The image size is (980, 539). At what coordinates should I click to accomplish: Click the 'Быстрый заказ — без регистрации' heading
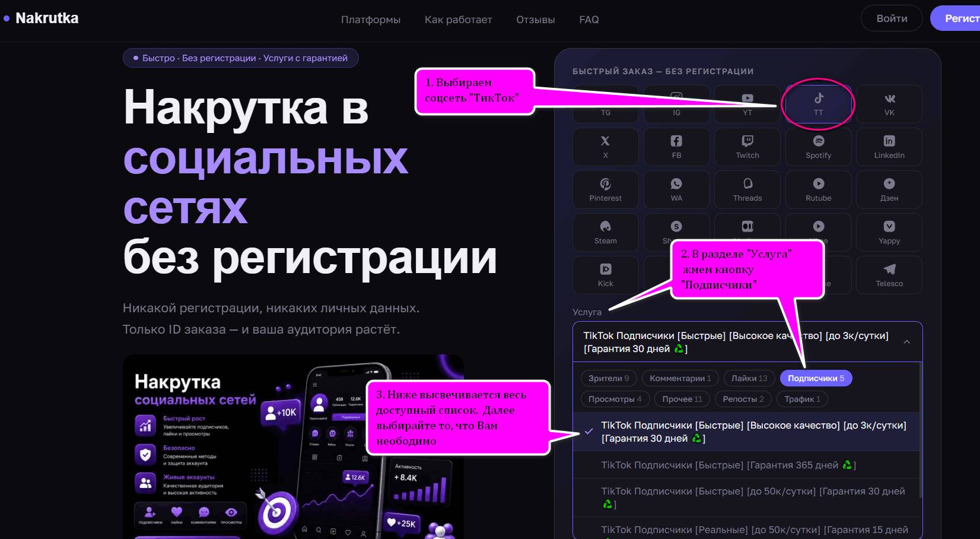point(663,71)
